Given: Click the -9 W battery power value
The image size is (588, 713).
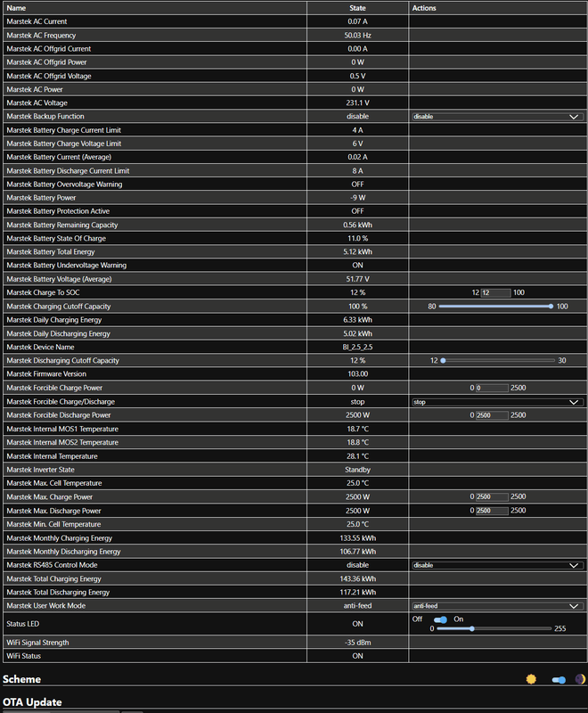Looking at the screenshot, I should pos(357,197).
